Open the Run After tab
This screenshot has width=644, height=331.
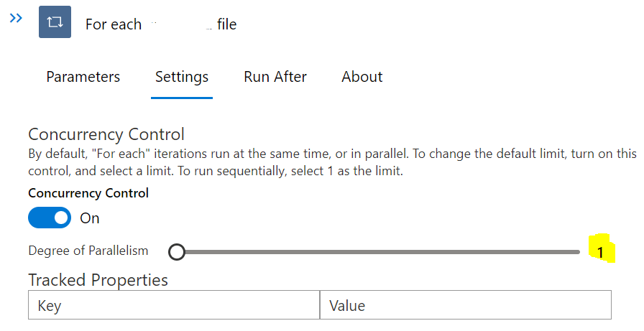[x=275, y=77]
